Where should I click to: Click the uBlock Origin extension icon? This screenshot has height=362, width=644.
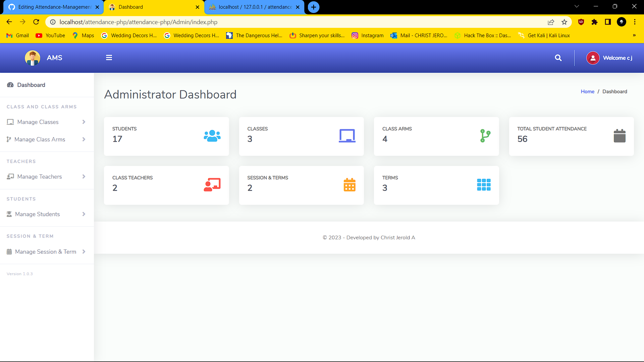[x=581, y=22]
